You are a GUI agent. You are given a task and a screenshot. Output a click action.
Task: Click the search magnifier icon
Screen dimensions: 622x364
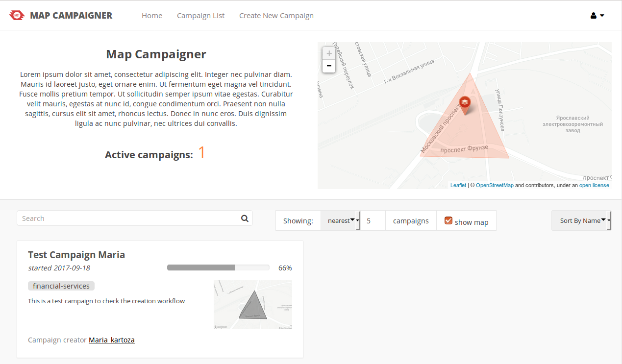click(x=245, y=218)
